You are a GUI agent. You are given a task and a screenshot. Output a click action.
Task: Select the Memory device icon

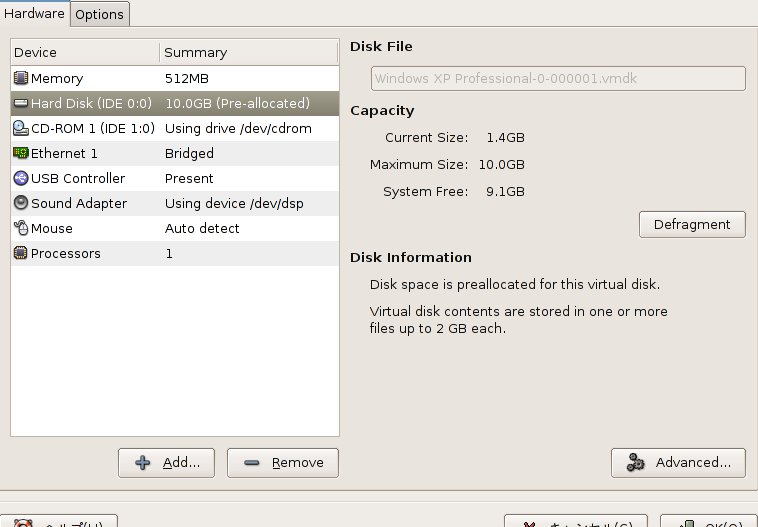(21, 78)
